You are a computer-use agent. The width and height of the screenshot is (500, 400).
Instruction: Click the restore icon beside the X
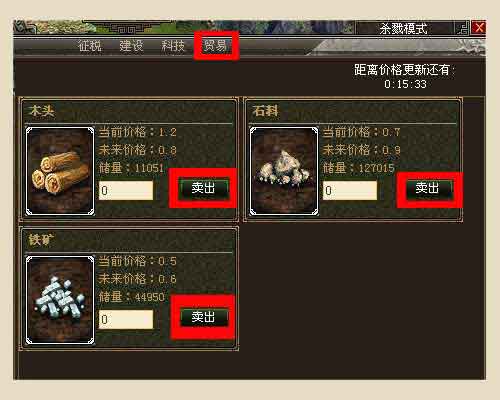tap(462, 28)
